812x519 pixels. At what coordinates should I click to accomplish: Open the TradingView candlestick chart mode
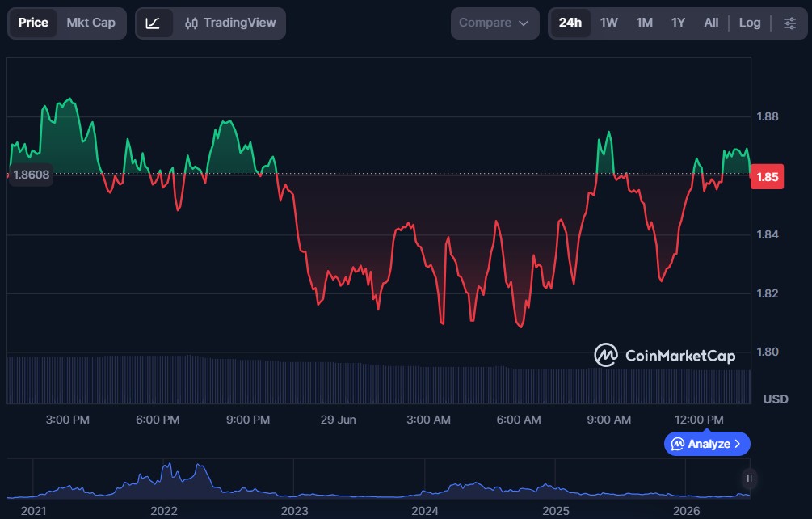230,23
